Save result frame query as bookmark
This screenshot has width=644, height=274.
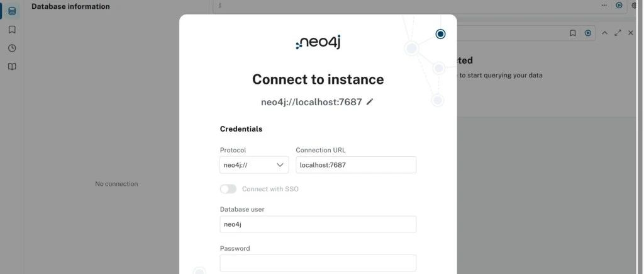[x=572, y=33]
